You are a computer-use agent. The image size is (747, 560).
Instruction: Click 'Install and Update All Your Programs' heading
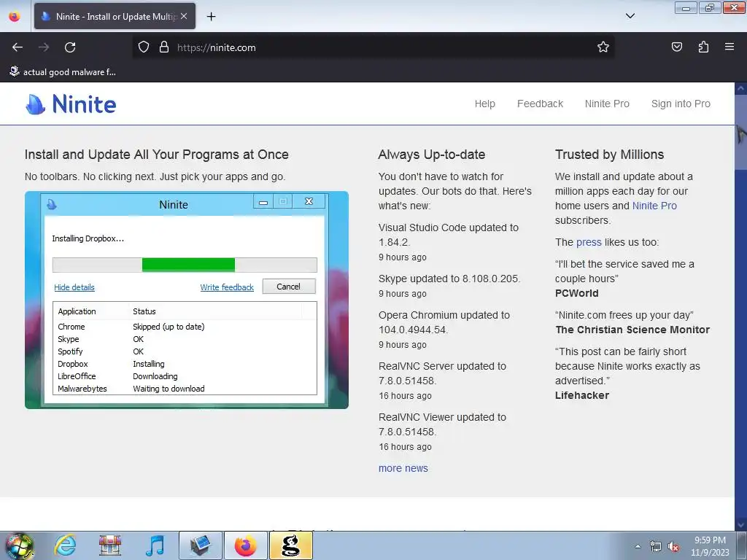pos(156,155)
